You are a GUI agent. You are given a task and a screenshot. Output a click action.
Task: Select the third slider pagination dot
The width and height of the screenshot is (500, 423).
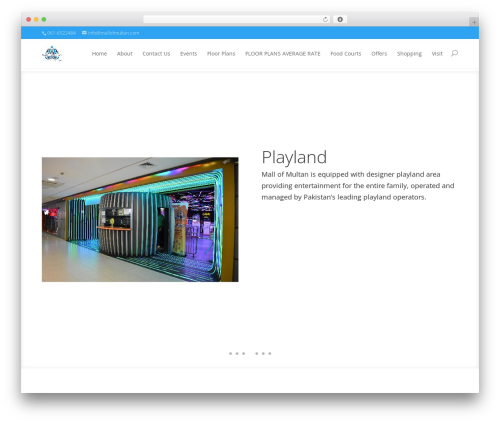point(244,353)
